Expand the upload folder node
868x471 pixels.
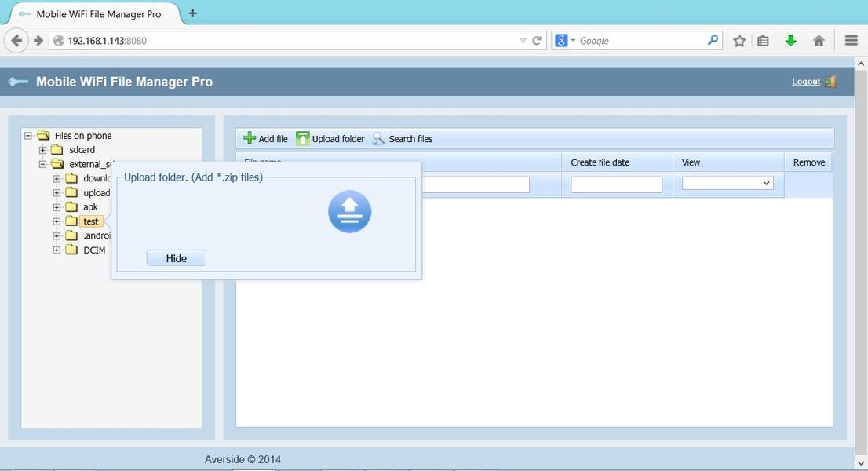(57, 192)
